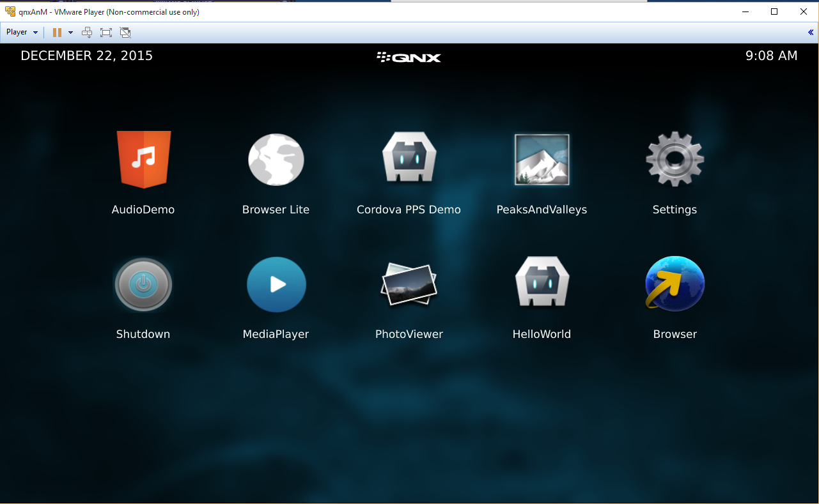Expand the power options arrow beside pause

pos(70,32)
